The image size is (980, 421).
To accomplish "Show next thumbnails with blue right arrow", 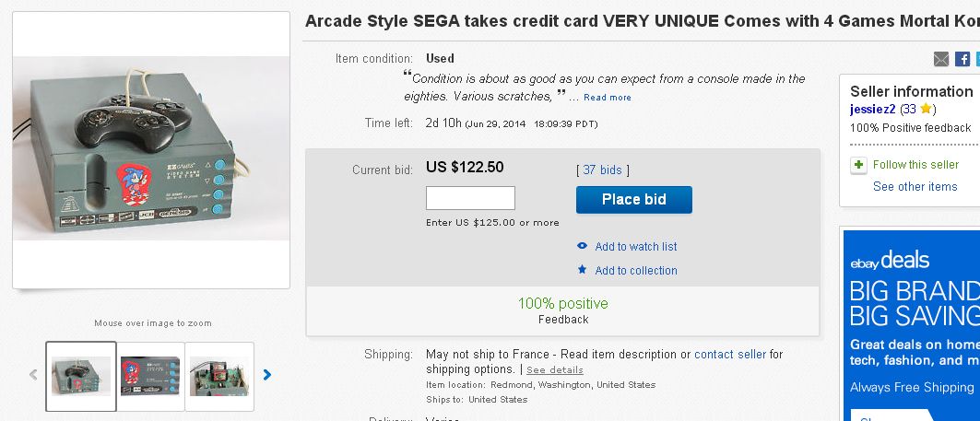I will [267, 375].
